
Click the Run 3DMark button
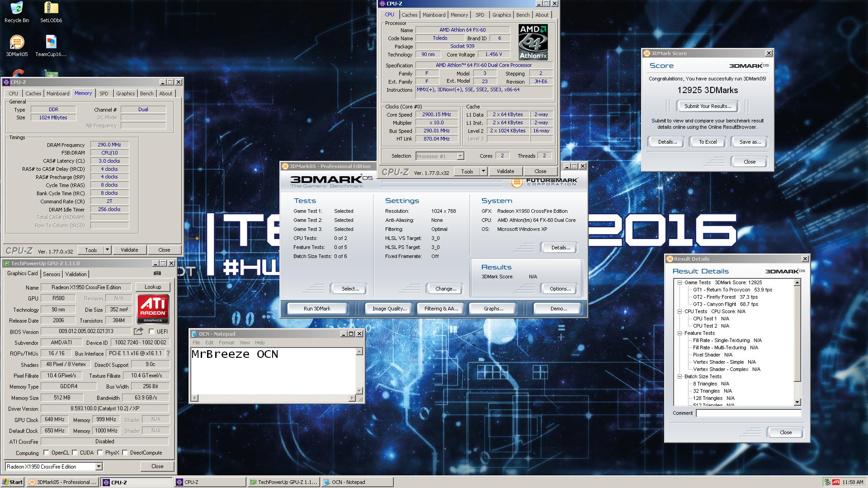tap(317, 309)
